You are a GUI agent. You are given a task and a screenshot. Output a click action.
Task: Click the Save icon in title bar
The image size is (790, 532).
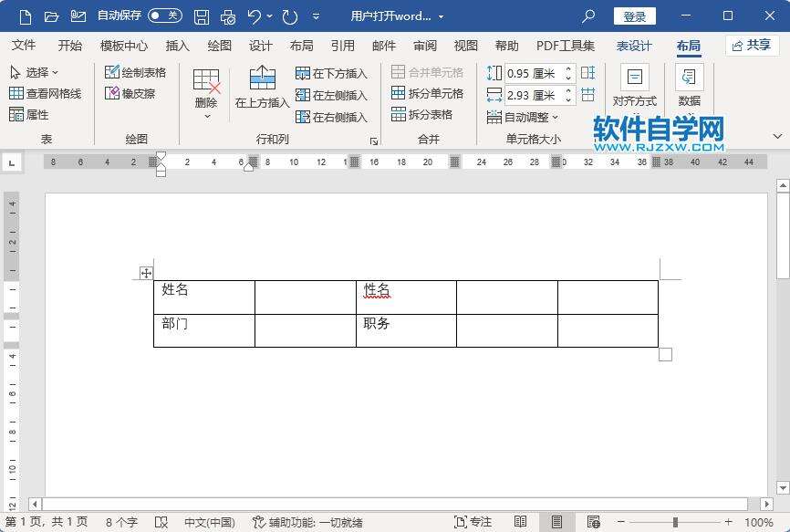202,16
